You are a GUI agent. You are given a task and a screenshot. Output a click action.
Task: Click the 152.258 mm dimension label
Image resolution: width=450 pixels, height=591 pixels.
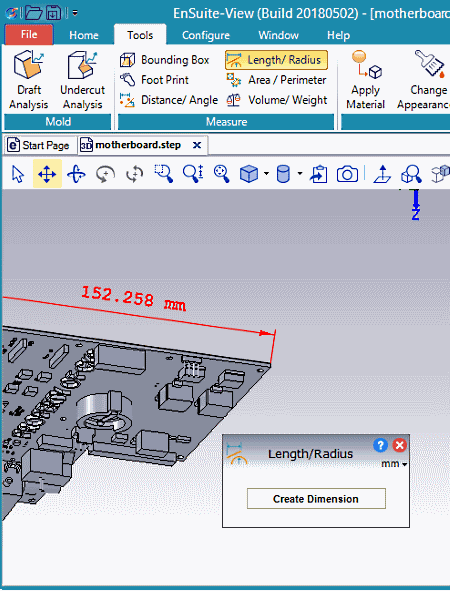tap(134, 299)
